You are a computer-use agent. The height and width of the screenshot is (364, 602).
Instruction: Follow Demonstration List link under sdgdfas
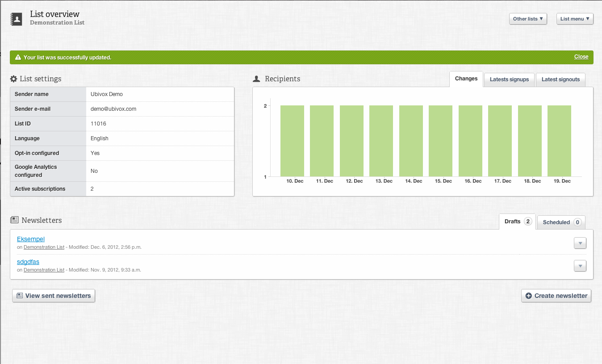click(44, 270)
